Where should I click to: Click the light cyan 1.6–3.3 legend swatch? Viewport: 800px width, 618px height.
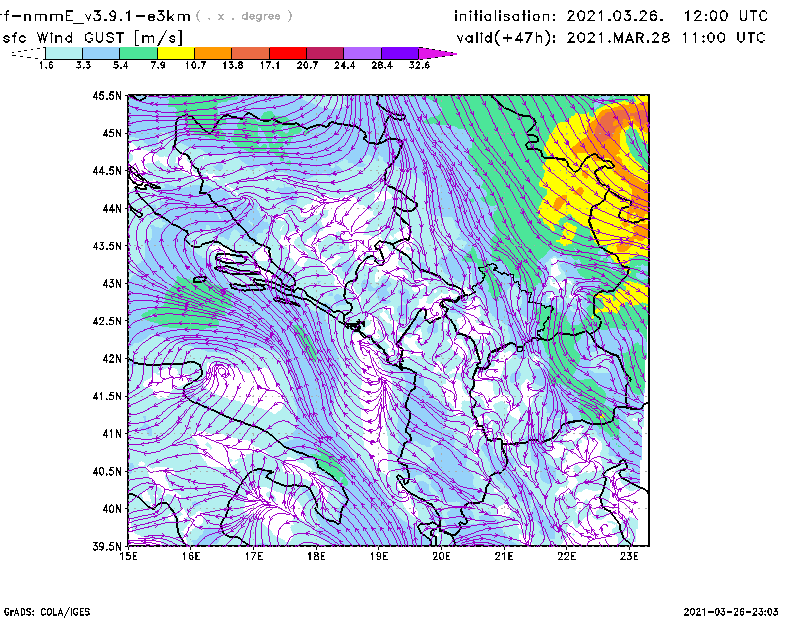tap(64, 53)
